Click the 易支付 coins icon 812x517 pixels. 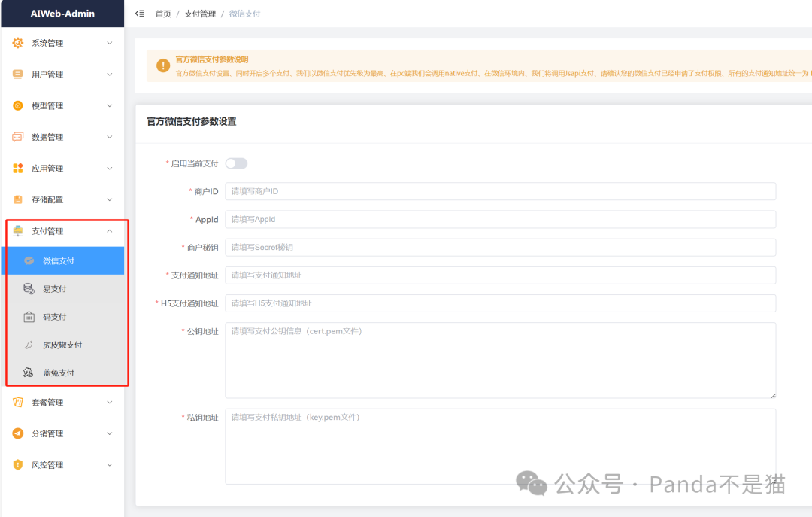29,288
